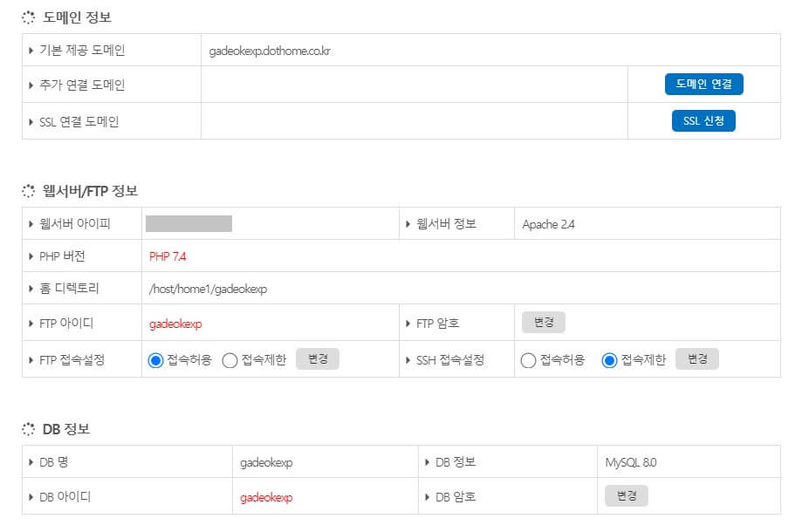This screenshot has width=809, height=532.
Task: Click the DB 정보 section header icon
Action: 29,429
